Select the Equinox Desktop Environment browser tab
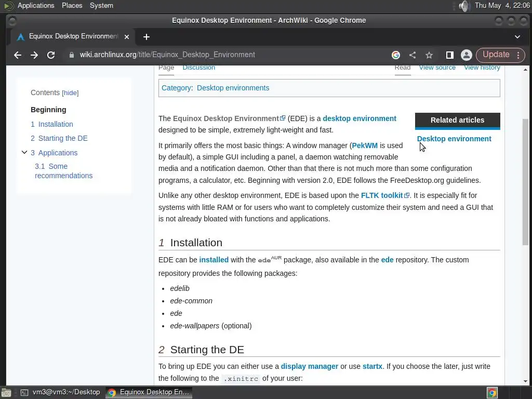This screenshot has height=399, width=532. point(73,37)
